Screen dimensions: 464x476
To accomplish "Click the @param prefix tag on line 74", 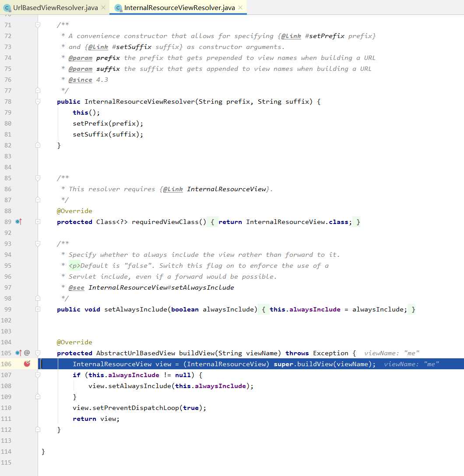I will point(94,58).
